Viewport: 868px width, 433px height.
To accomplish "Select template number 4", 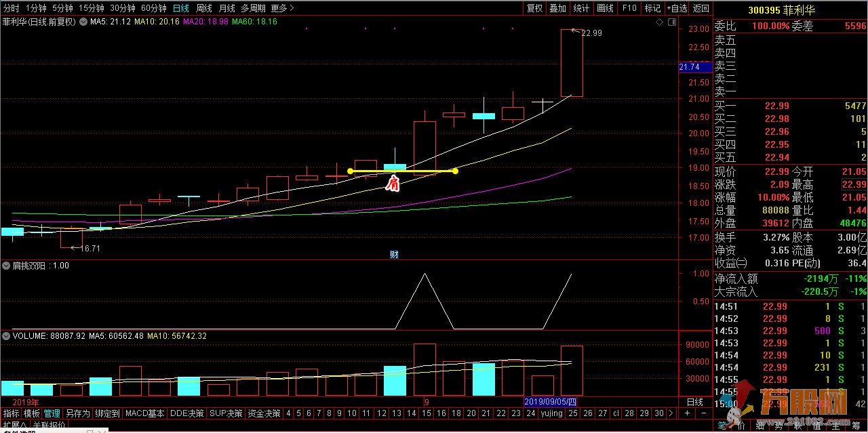I will click(288, 413).
